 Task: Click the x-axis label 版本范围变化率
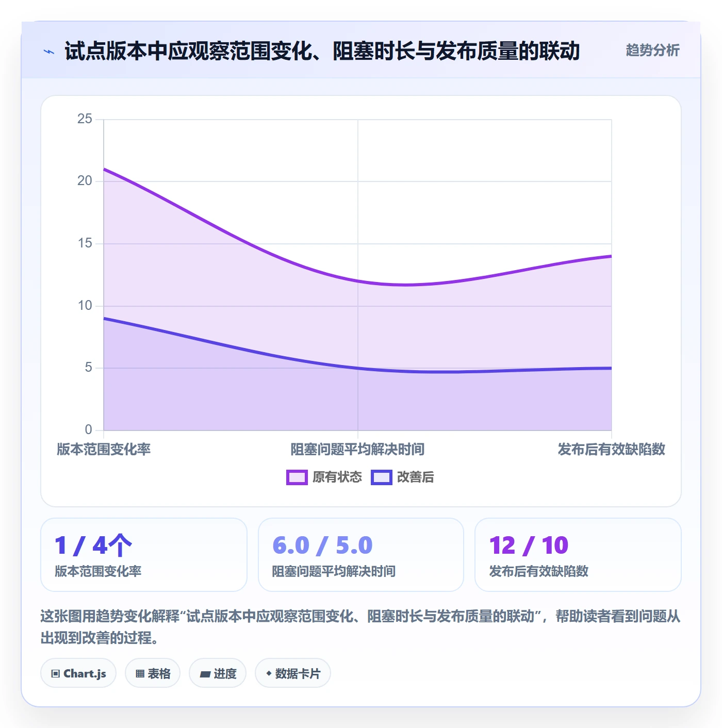coord(104,450)
